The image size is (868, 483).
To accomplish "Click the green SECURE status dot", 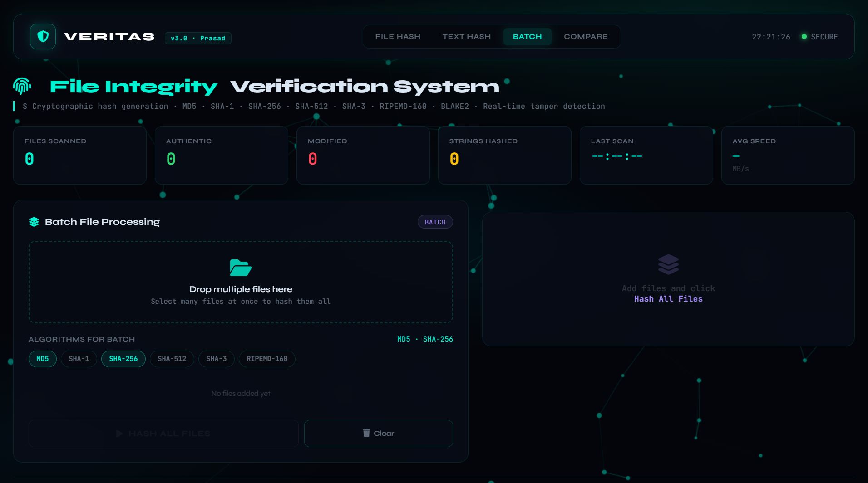I will click(x=804, y=37).
